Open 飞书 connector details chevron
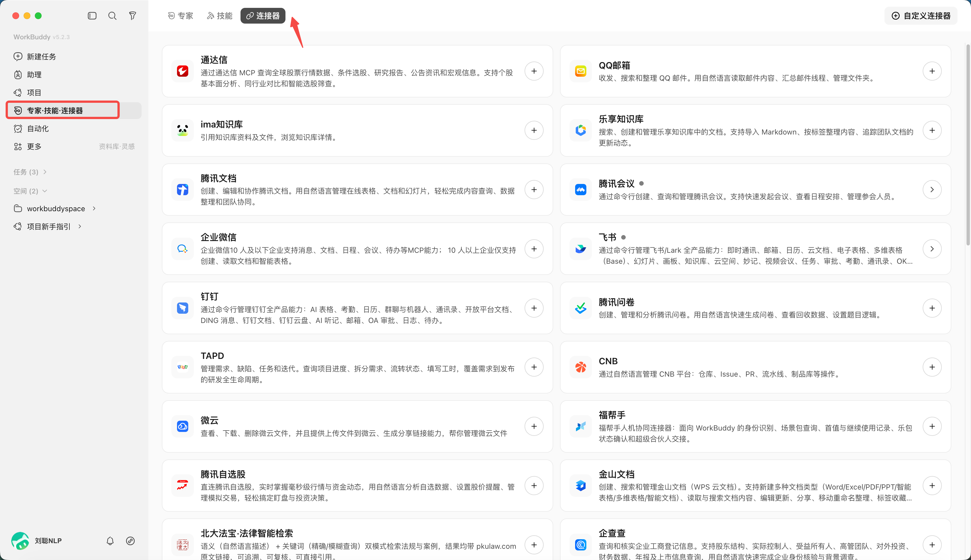 click(932, 249)
